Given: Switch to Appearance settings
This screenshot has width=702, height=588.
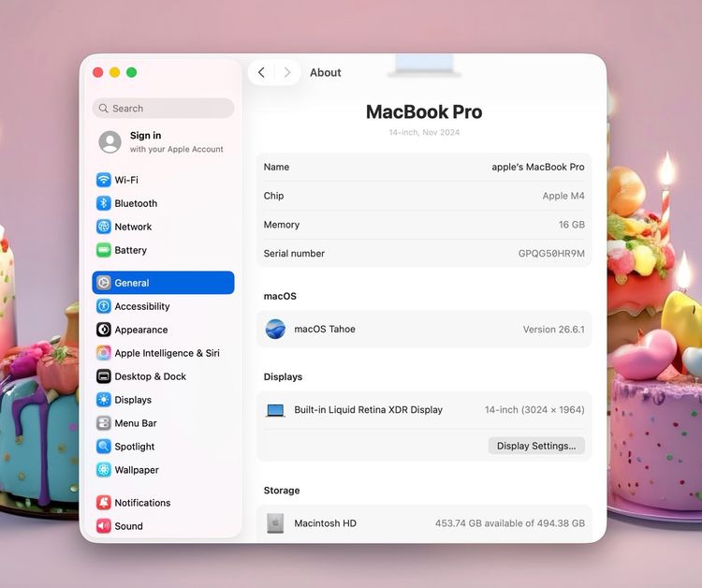Looking at the screenshot, I should click(164, 330).
